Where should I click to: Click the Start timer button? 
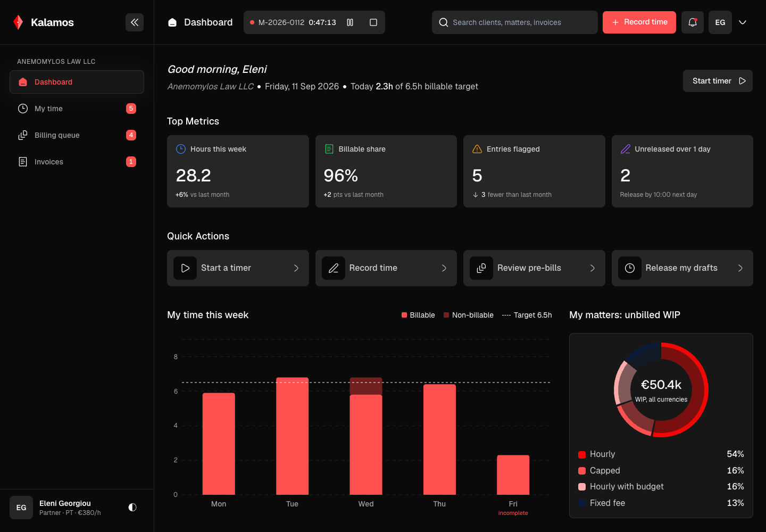click(718, 81)
